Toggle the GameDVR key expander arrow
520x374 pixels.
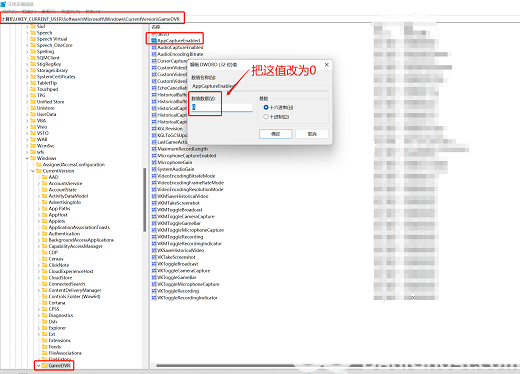click(39, 366)
